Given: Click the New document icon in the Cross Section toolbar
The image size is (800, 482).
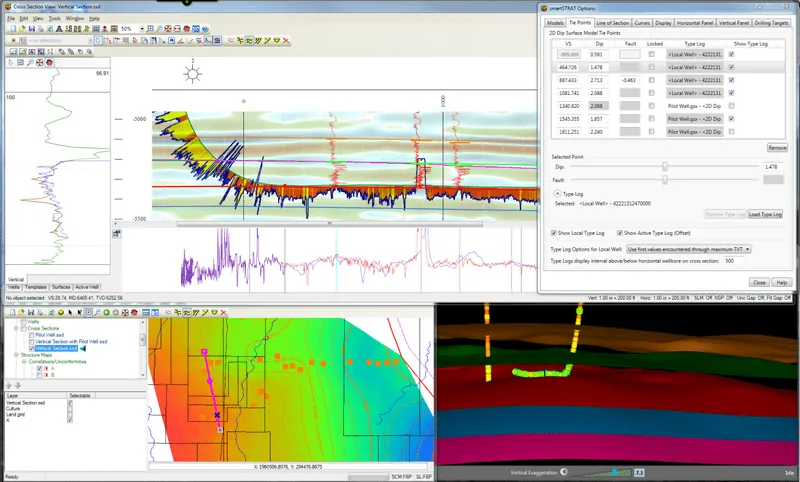Looking at the screenshot, I should pos(13,29).
